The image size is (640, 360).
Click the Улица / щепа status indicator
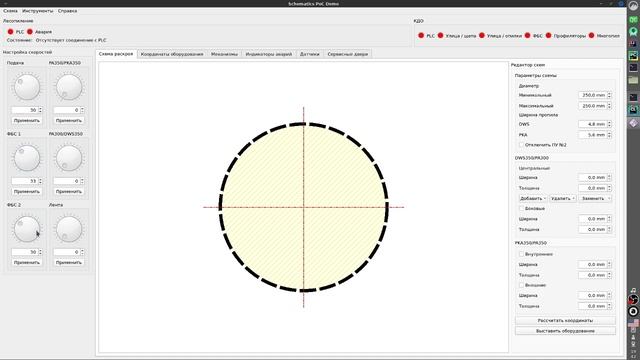click(x=440, y=36)
